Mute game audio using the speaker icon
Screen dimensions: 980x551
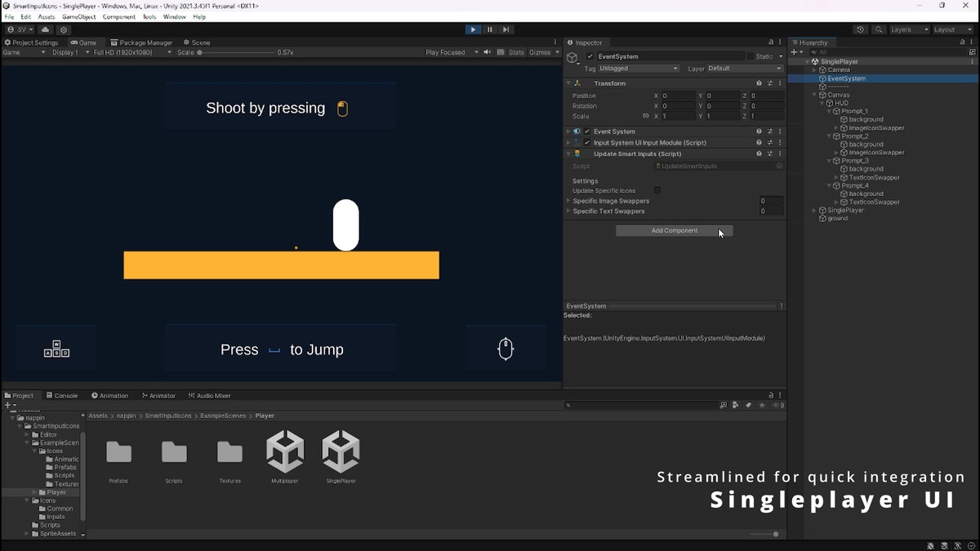pos(486,51)
